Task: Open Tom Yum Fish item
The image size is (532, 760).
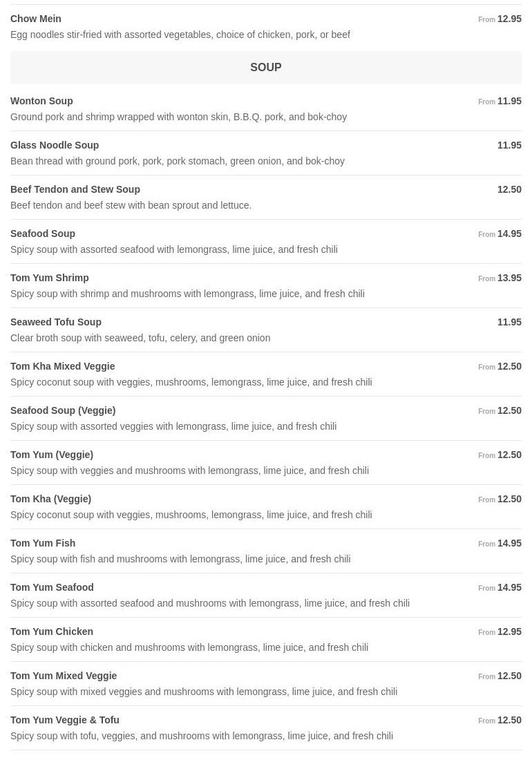Action: [x=43, y=543]
